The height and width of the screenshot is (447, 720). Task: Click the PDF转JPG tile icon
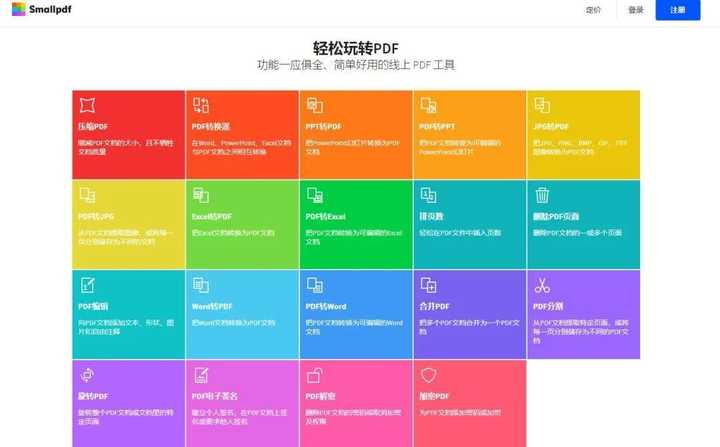point(87,195)
